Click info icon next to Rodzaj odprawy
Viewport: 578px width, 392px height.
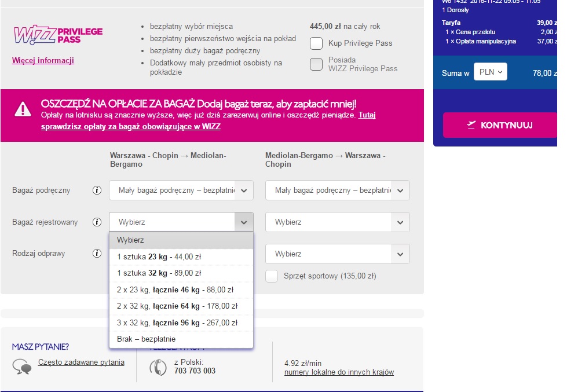(97, 253)
